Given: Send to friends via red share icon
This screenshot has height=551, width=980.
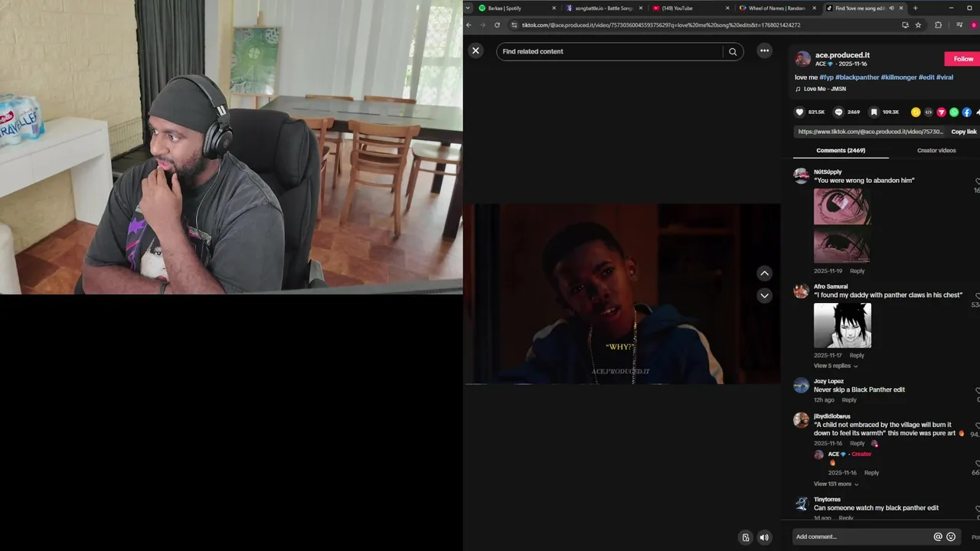Looking at the screenshot, I should click(941, 112).
